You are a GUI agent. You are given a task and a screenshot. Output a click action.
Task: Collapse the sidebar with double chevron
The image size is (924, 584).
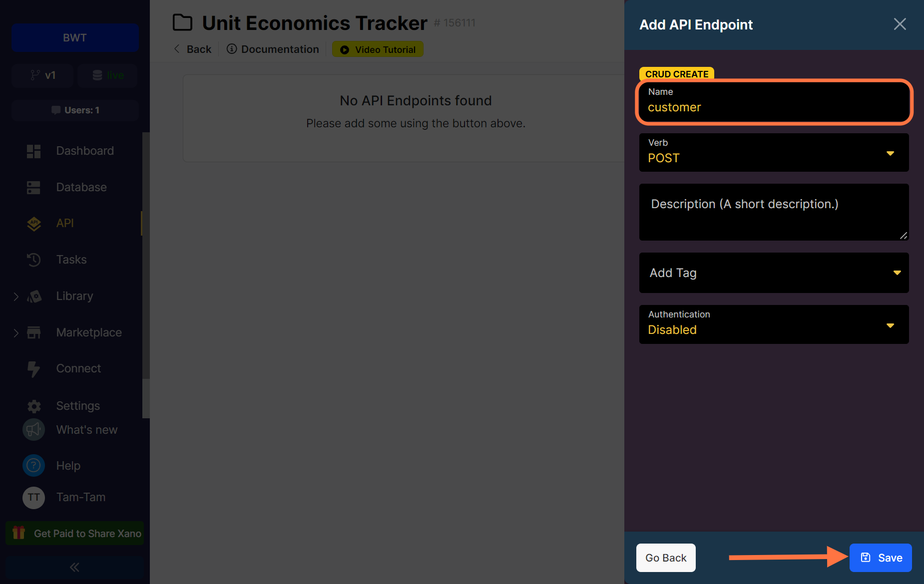pyautogui.click(x=75, y=567)
